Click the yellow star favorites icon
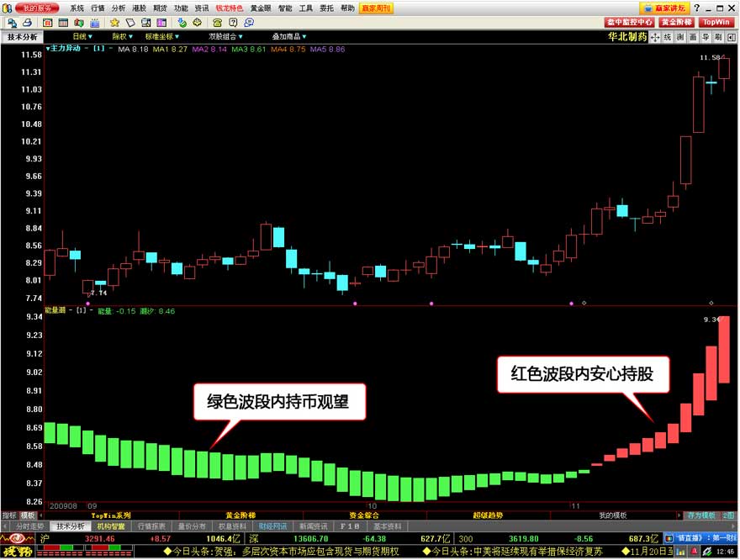Viewport: 740px width, 560px height. pyautogui.click(x=115, y=23)
